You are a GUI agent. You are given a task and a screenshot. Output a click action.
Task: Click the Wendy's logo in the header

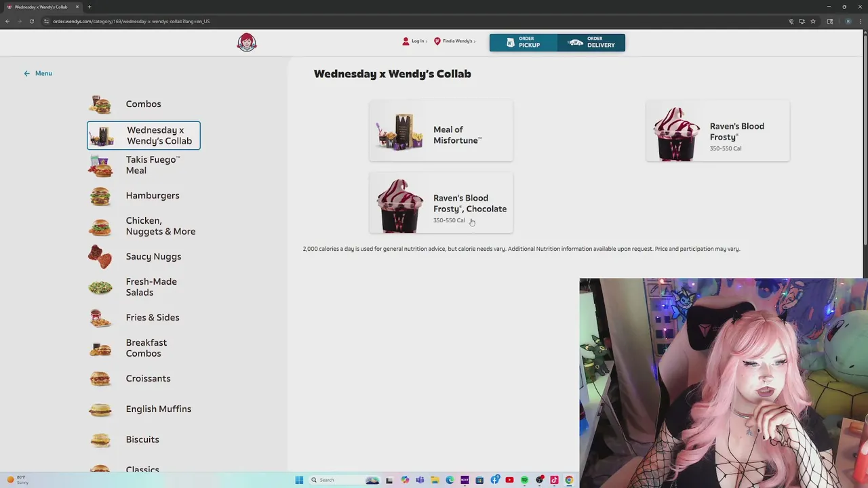(x=247, y=43)
